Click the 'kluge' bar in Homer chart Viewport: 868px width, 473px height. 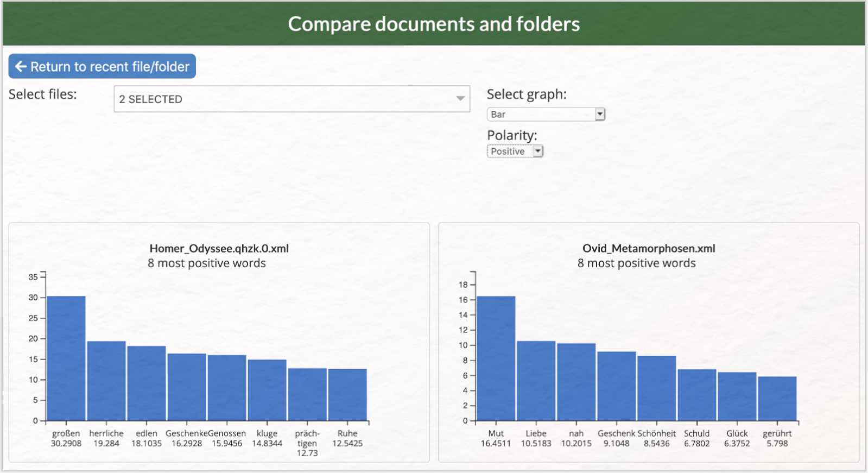point(267,390)
